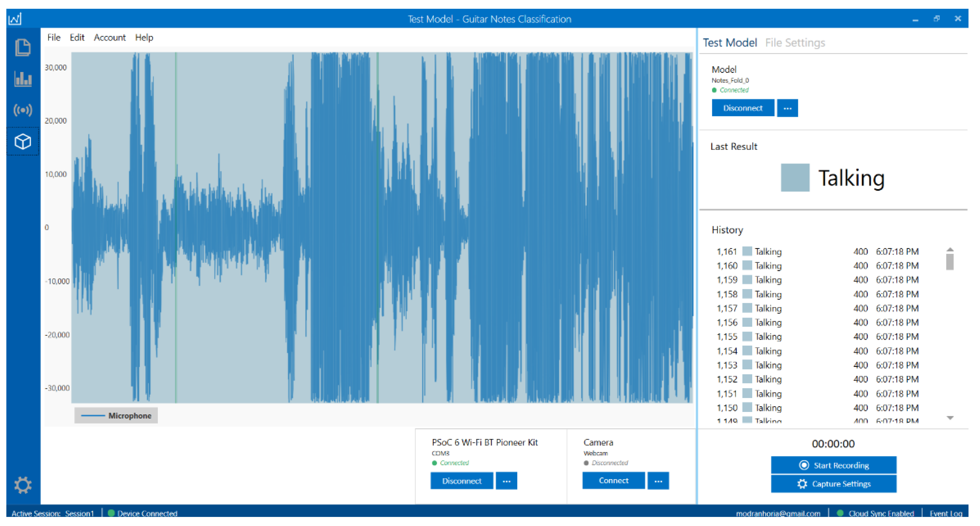Switch to File Settings tab
Screen dimensions: 980x526
click(795, 43)
